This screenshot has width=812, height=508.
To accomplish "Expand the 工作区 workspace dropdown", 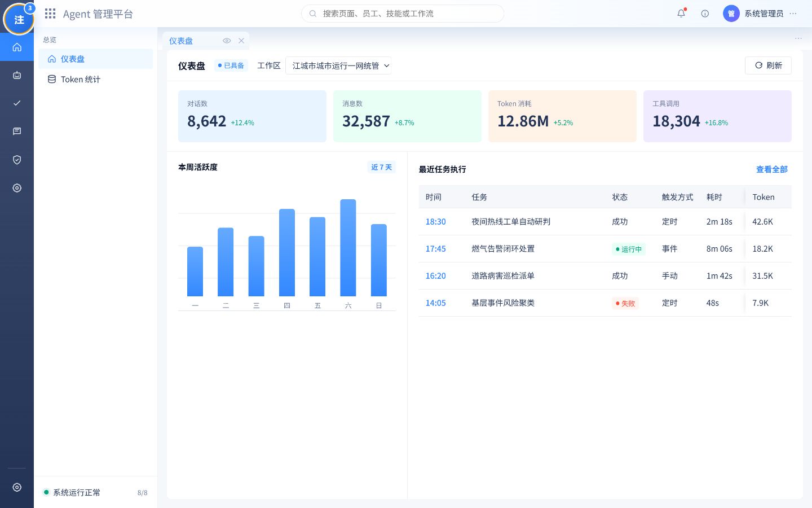I will [338, 65].
